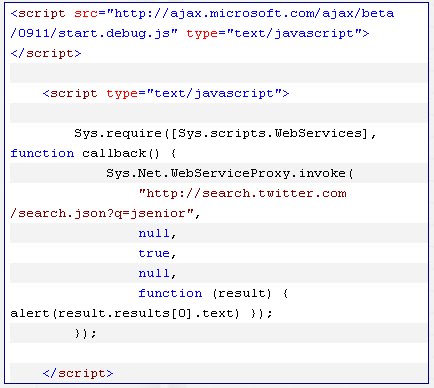Viewport: 434px width, 388px height.
Task: Click the URL text 'http://ajax.microsoft.com/ajax/beta'
Action: [254, 14]
